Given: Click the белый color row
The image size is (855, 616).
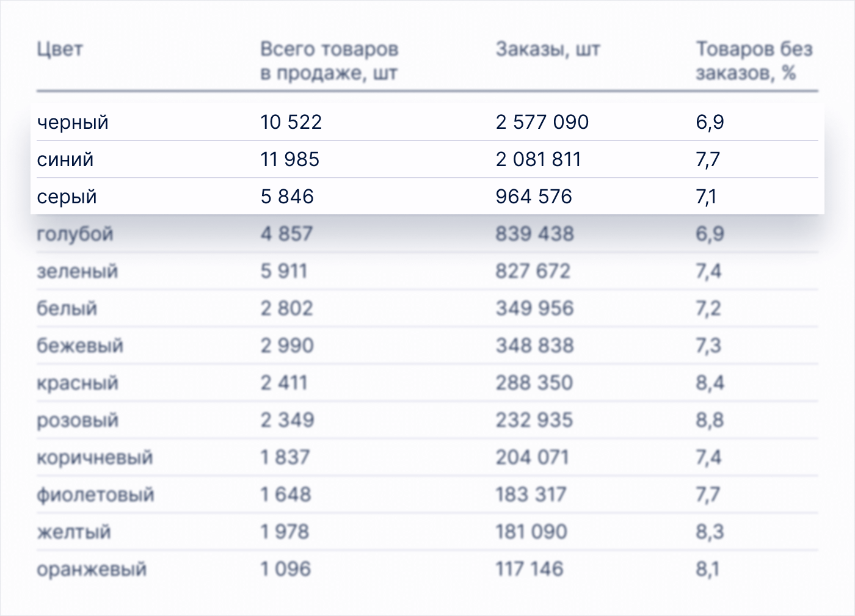Looking at the screenshot, I should click(x=67, y=308).
